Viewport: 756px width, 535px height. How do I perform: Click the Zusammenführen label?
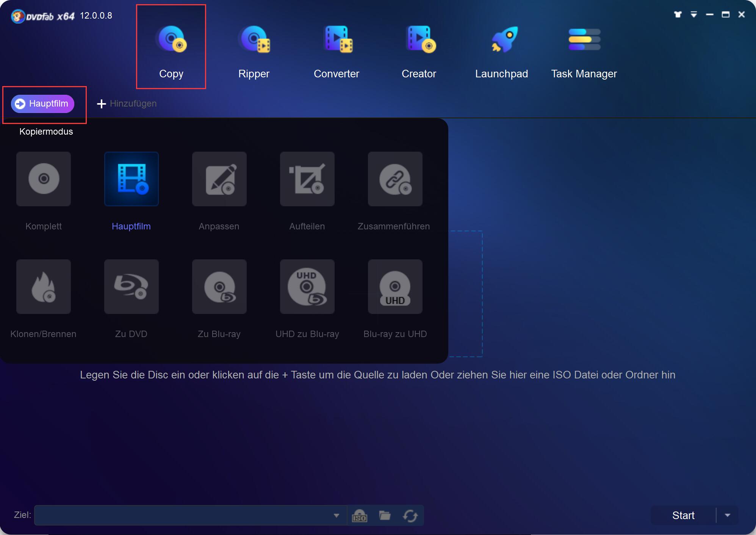pos(394,226)
